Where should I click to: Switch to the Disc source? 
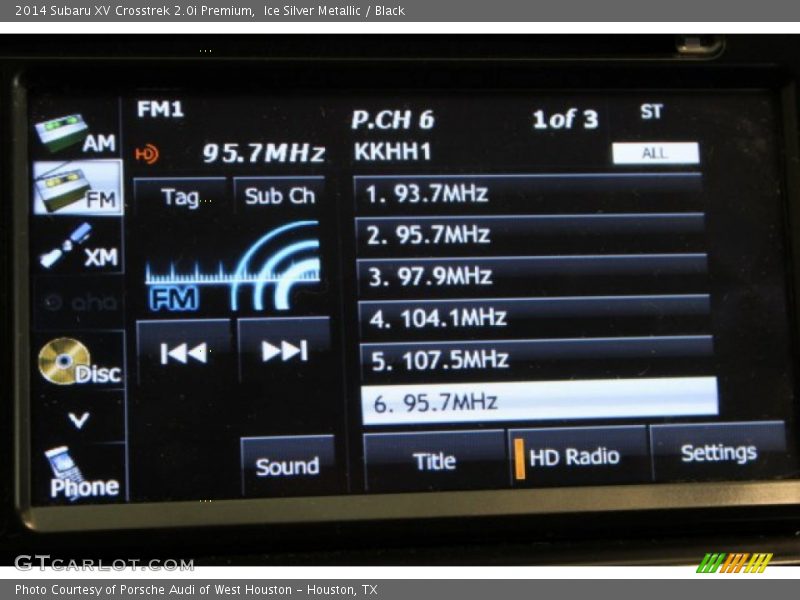(x=80, y=361)
